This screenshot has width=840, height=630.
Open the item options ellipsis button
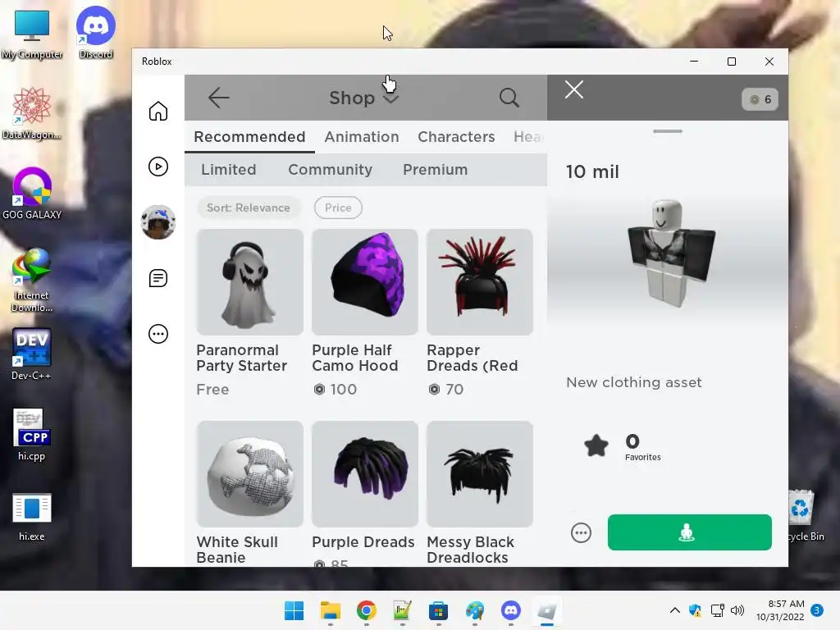[581, 532]
